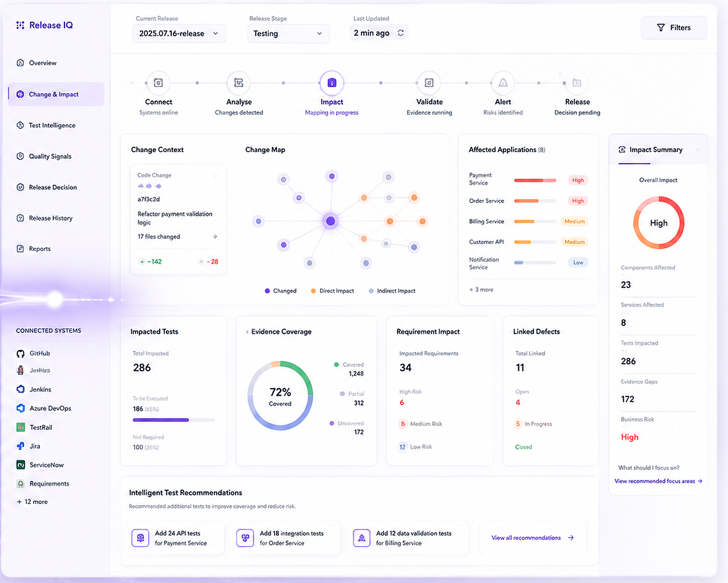
Task: Click Evidence Gaps value 172
Action: tap(627, 399)
